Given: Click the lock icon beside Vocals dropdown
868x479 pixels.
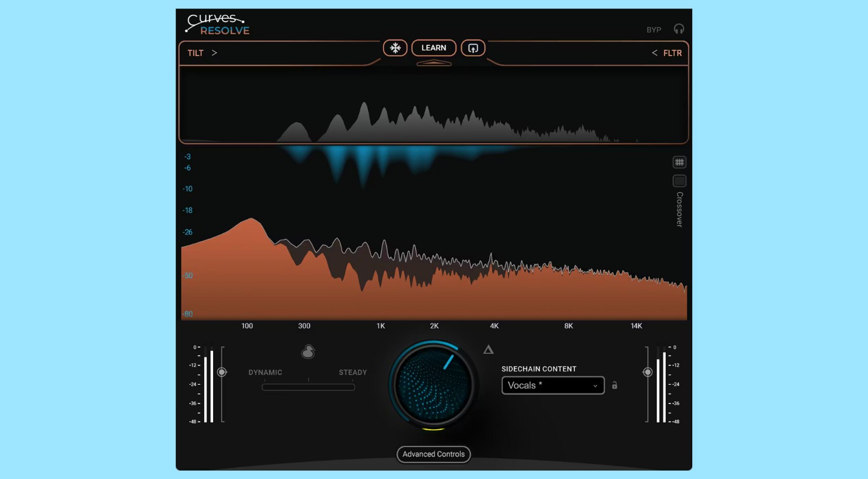Looking at the screenshot, I should coord(614,385).
